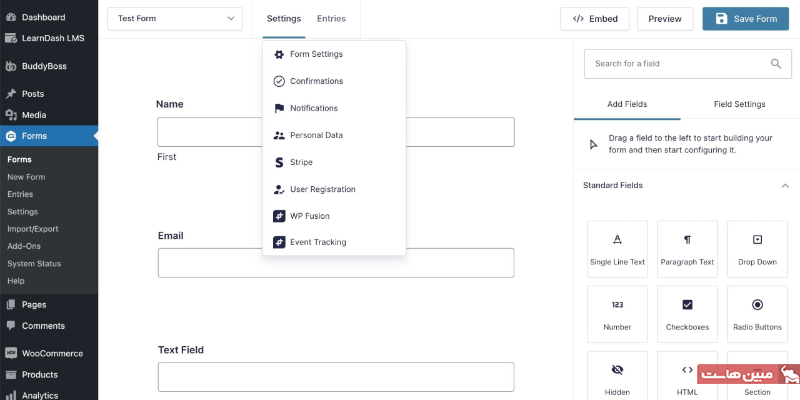800x400 pixels.
Task: Add an HTML field block
Action: click(x=687, y=378)
